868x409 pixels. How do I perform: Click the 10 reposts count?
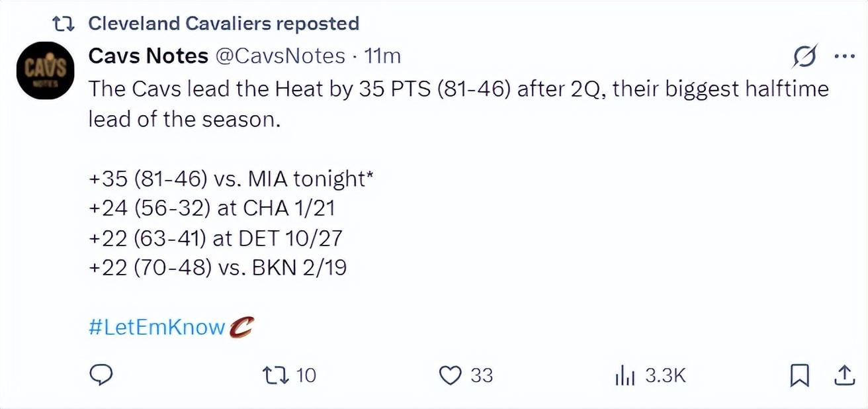(306, 376)
